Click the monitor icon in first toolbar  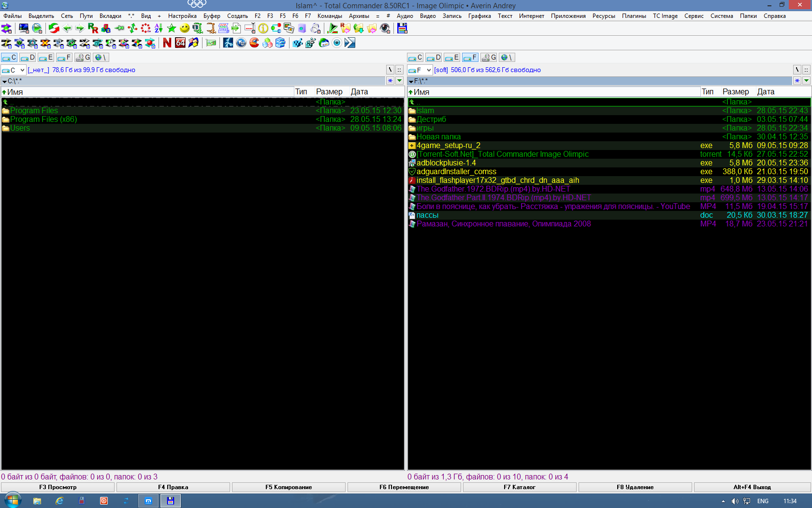(24, 29)
